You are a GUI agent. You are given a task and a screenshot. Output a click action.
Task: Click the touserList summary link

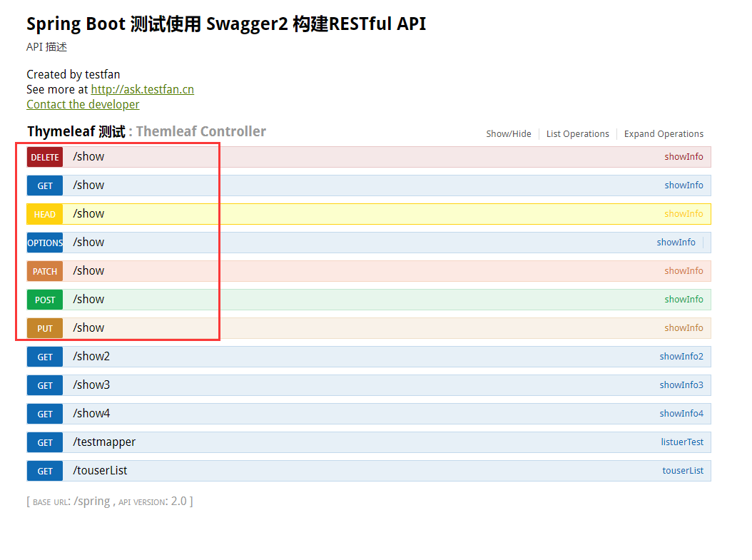click(x=683, y=470)
